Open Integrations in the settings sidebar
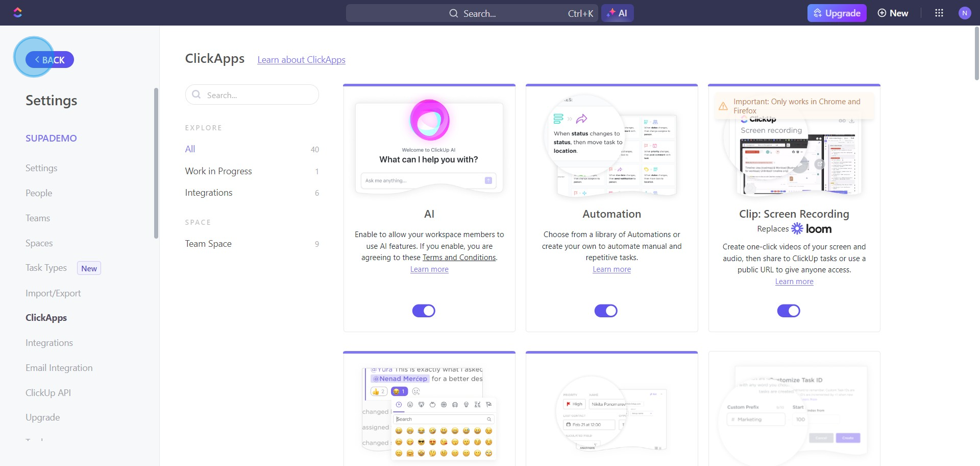The width and height of the screenshot is (980, 466). point(49,343)
